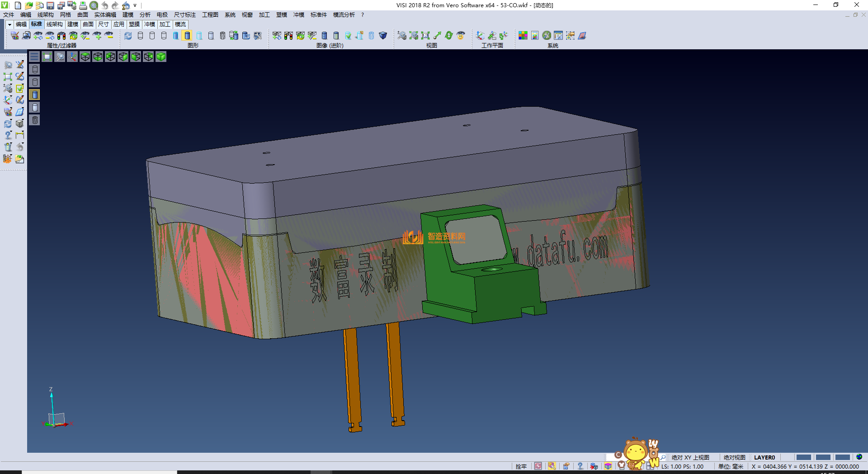Expand the quick access toolbar customize arrow
The width and height of the screenshot is (868, 474).
[x=135, y=6]
